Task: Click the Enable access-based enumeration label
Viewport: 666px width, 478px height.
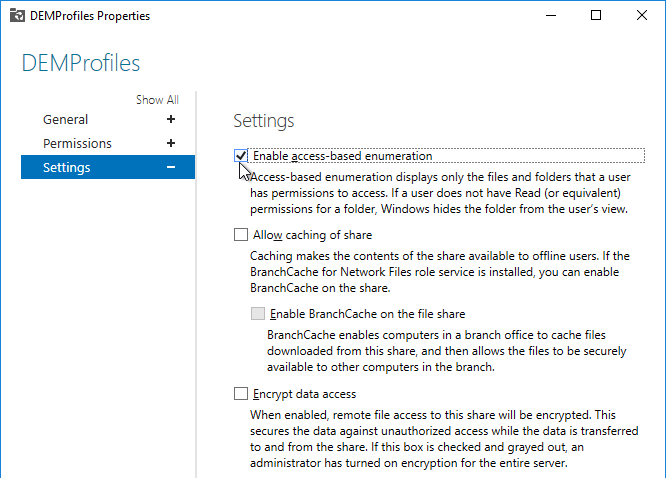Action: [x=342, y=156]
